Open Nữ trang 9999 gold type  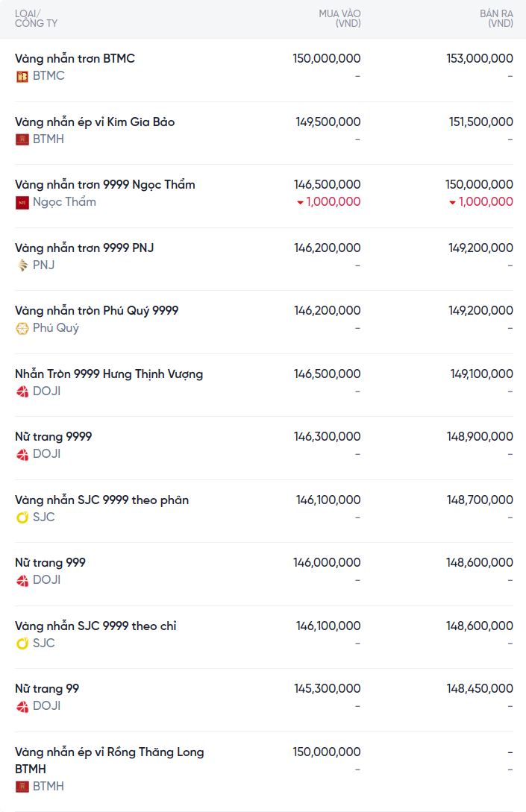[x=54, y=436]
